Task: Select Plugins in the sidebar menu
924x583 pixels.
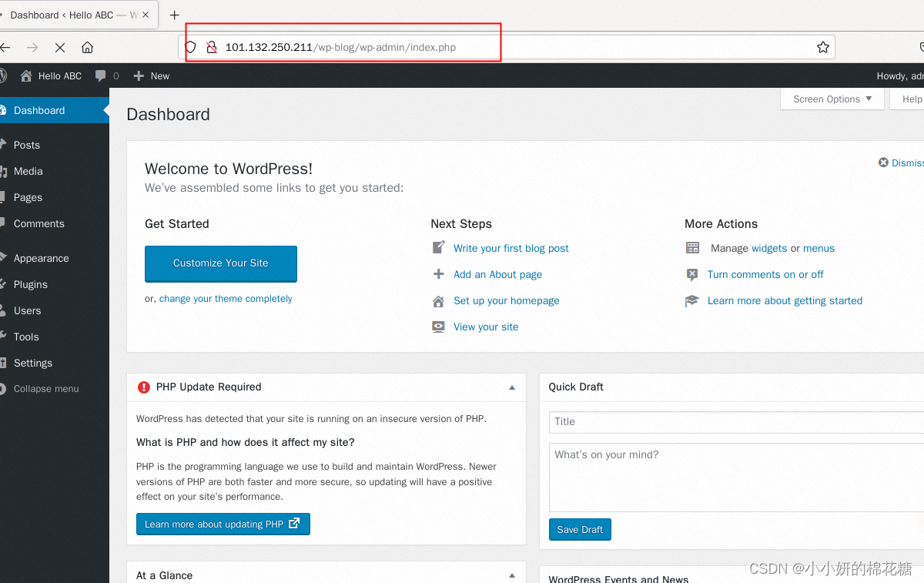Action: (x=29, y=284)
